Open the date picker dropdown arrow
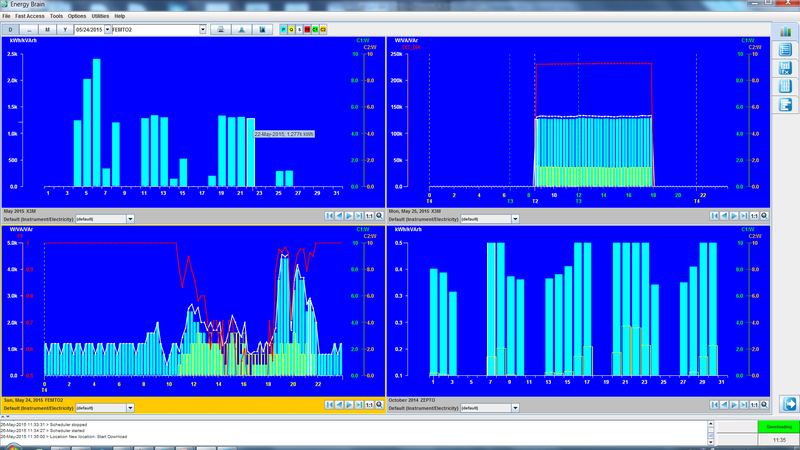The image size is (800, 450). [x=107, y=30]
